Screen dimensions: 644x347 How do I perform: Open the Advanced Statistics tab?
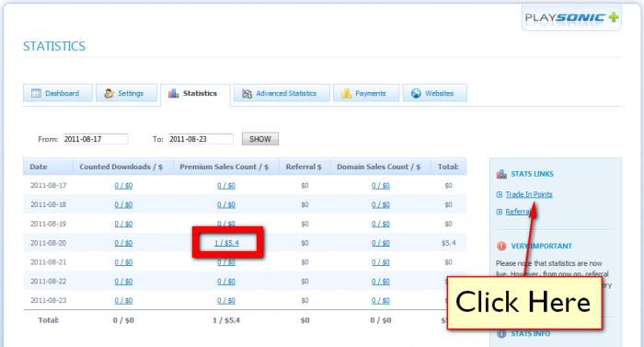282,93
